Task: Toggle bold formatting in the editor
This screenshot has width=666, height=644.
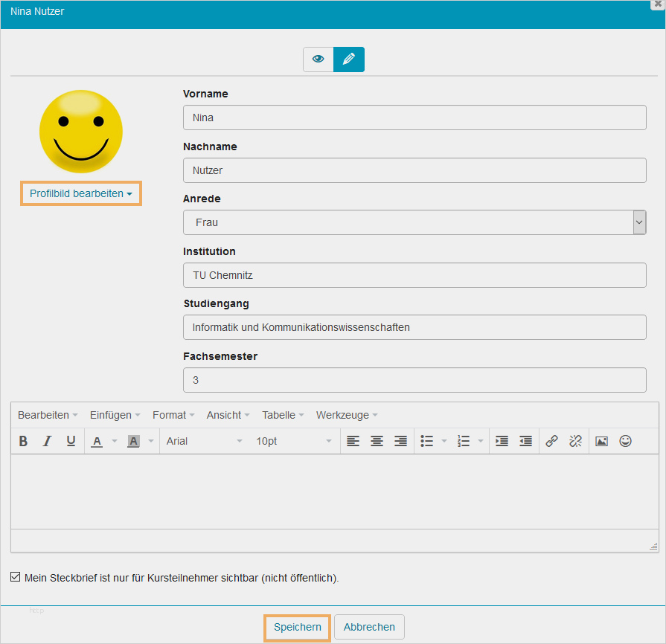Action: [23, 441]
